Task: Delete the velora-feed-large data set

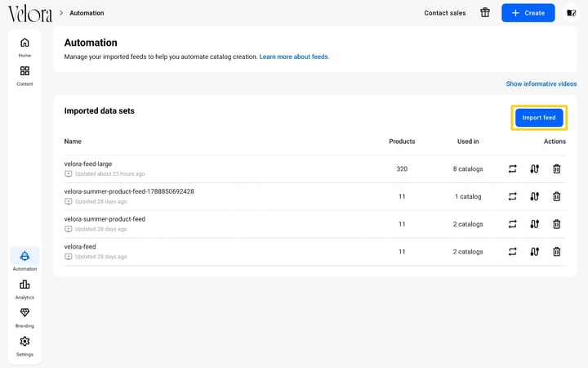Action: pos(556,169)
